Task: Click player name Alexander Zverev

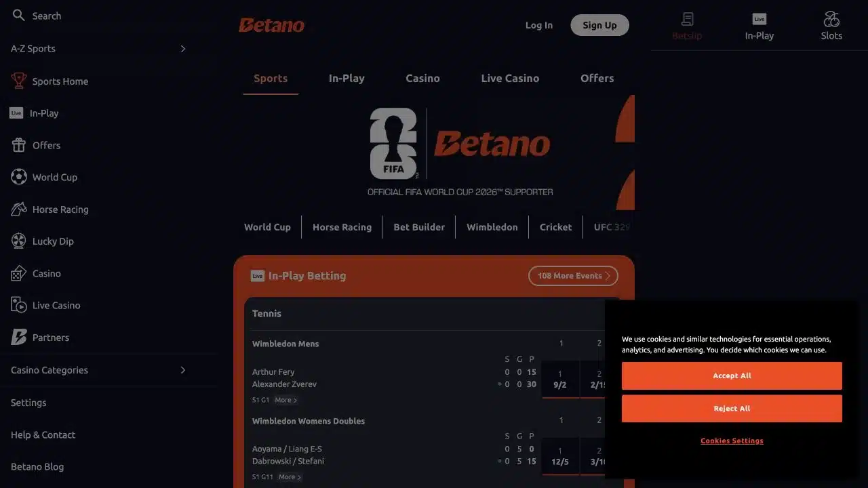Action: (x=284, y=384)
